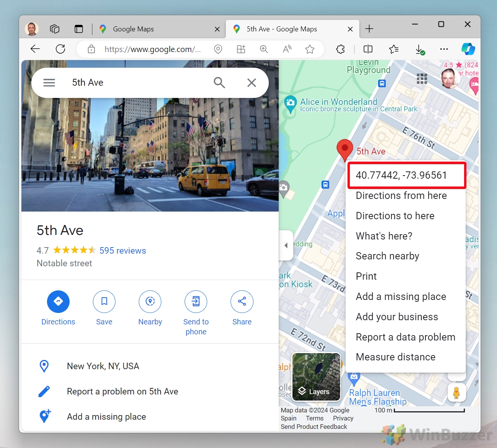
Task: Open the Privacy link
Action: pyautogui.click(x=343, y=419)
